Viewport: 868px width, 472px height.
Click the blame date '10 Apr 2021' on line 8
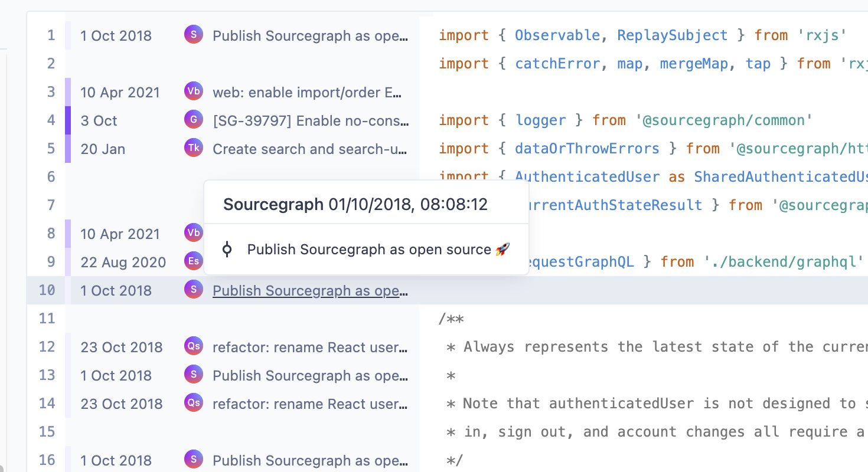[120, 234]
